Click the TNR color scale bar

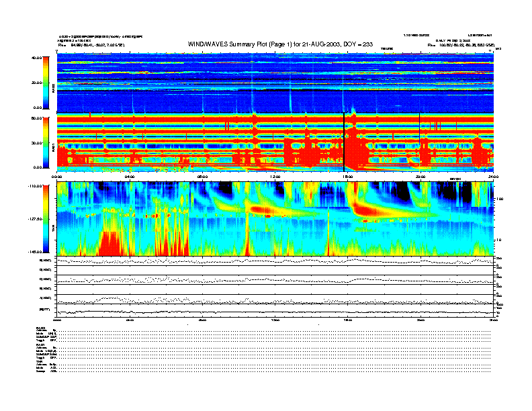[46, 219]
